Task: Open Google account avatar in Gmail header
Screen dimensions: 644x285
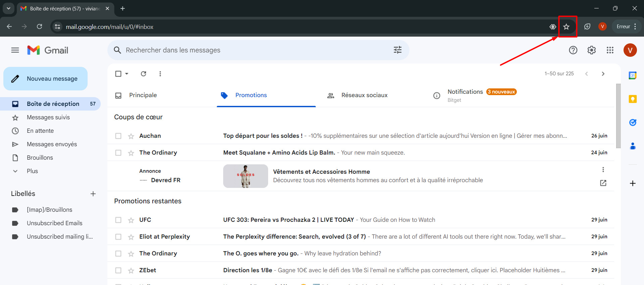Action: click(630, 50)
